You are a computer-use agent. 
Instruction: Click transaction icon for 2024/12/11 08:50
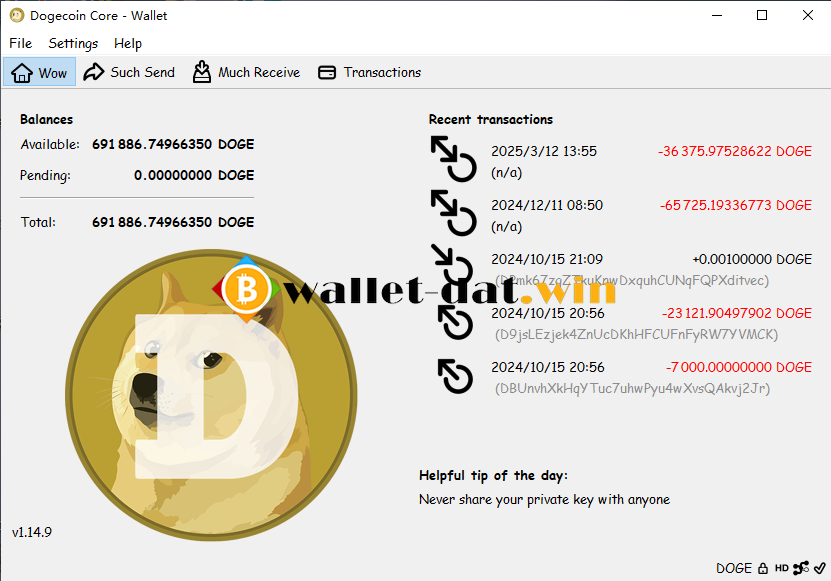453,213
